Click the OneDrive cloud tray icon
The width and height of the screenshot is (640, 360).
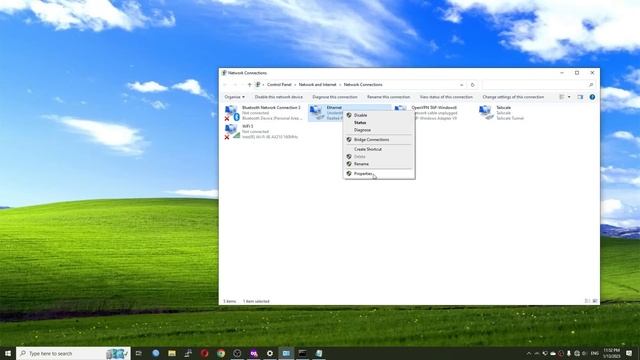553,353
